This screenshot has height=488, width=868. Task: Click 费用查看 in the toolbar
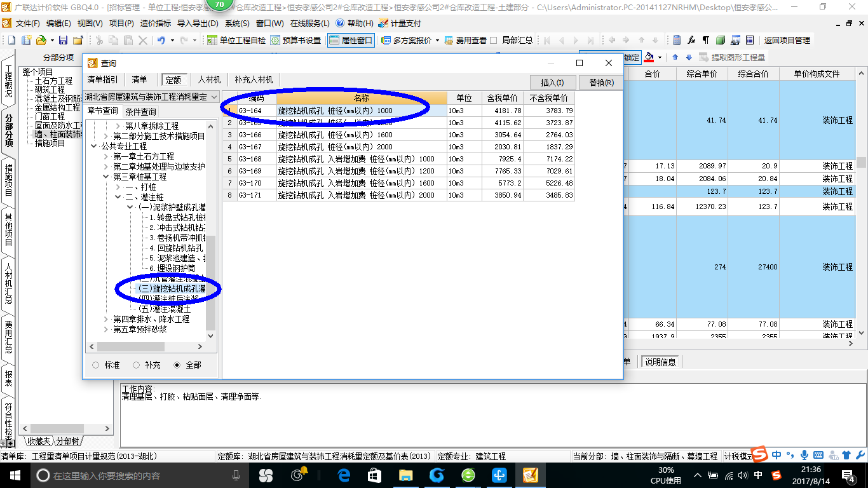coord(465,40)
